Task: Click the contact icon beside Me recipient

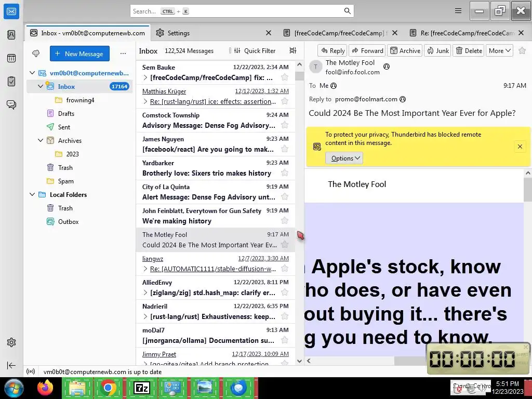Action: (x=334, y=86)
